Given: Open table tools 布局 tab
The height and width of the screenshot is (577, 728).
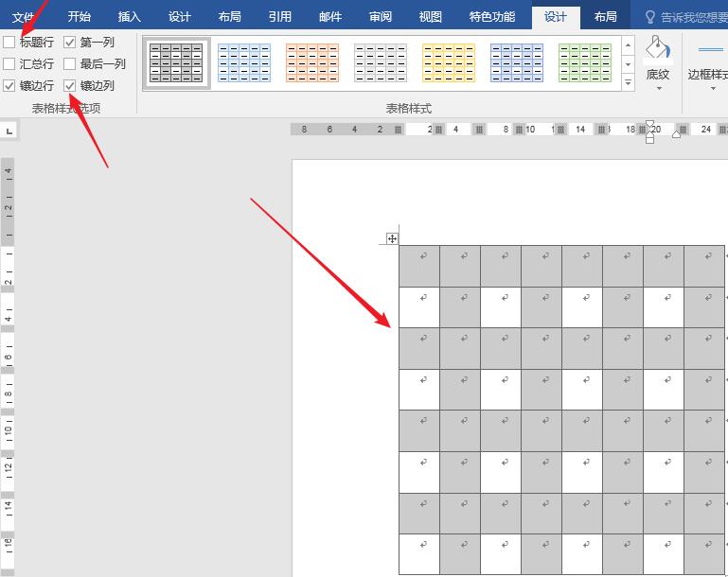Looking at the screenshot, I should [x=606, y=17].
